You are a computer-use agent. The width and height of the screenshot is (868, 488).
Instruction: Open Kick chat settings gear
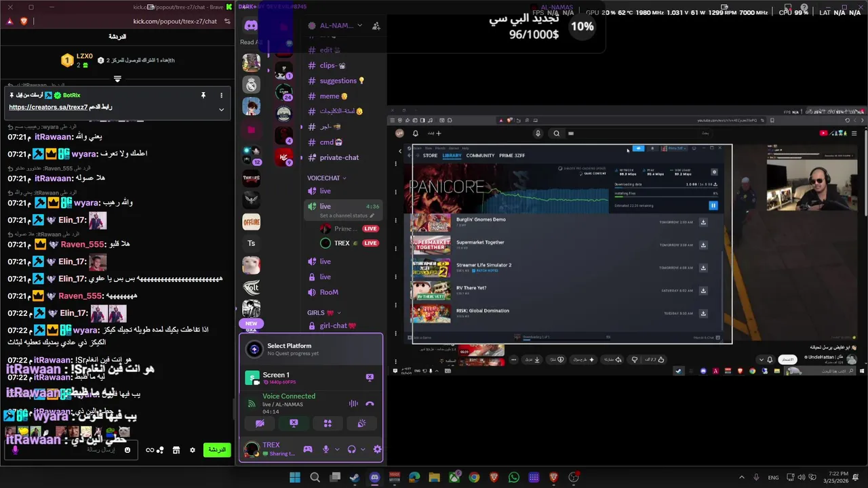tap(193, 450)
